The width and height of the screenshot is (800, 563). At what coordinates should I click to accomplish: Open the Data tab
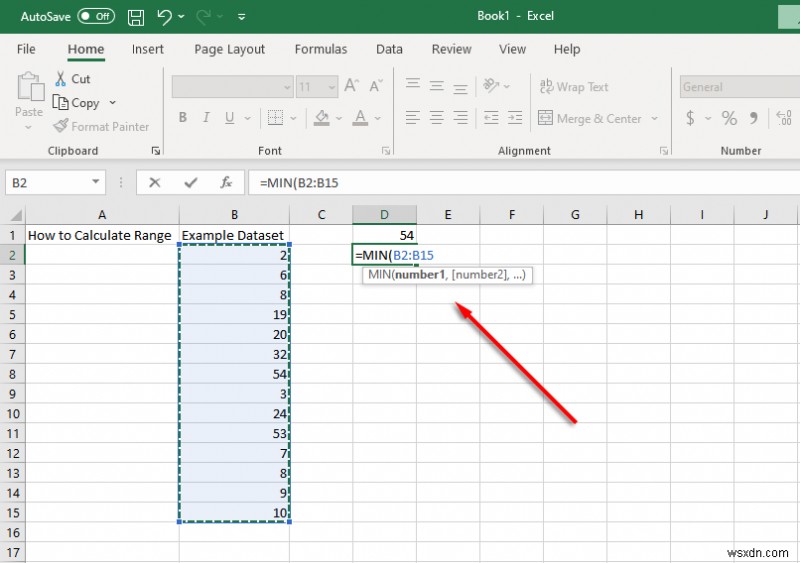pos(389,50)
